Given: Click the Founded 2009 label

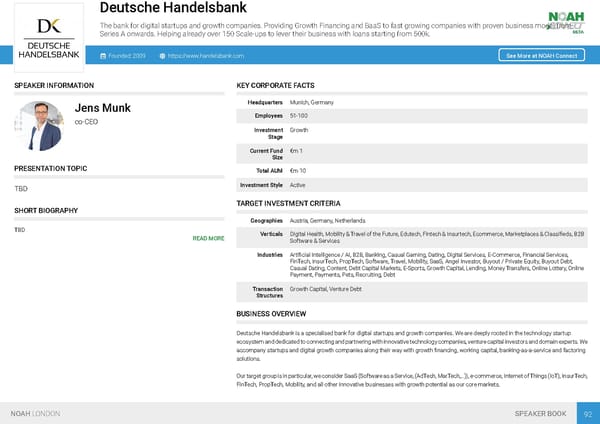Looking at the screenshot, I should pyautogui.click(x=130, y=55).
